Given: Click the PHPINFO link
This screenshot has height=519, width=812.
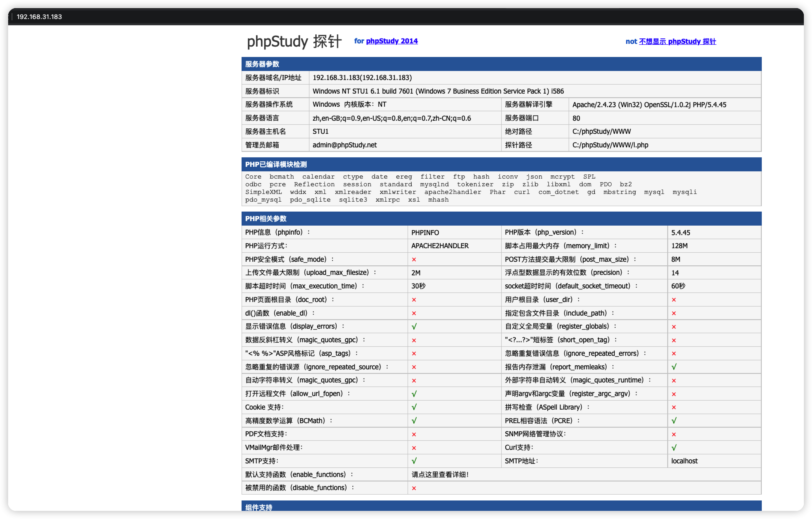Looking at the screenshot, I should [x=425, y=233].
